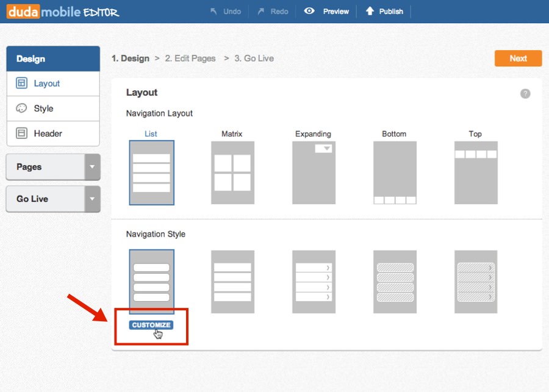Viewport: 549px width, 392px height.
Task: Click the Redo text button
Action: (x=279, y=12)
